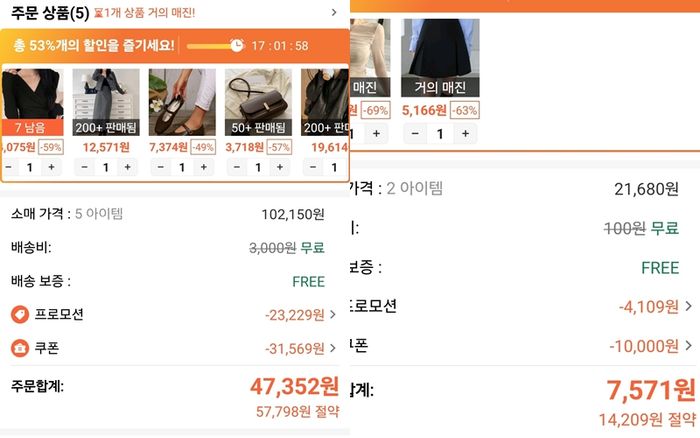700x438 pixels.
Task: Decrease quantity of 12,571원 item
Action: coord(84,167)
